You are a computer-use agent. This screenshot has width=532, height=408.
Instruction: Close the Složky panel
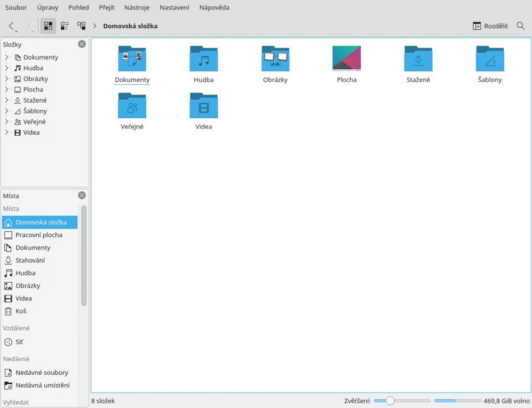click(x=82, y=44)
